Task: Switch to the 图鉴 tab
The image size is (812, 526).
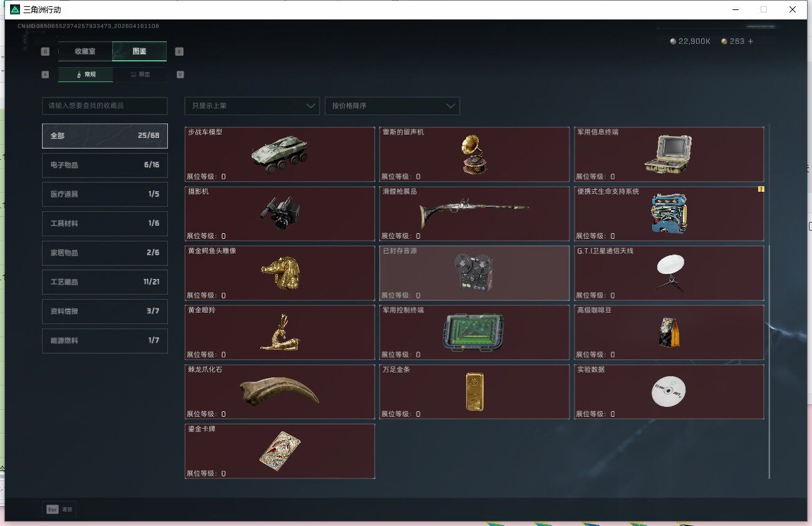Action: (x=139, y=51)
